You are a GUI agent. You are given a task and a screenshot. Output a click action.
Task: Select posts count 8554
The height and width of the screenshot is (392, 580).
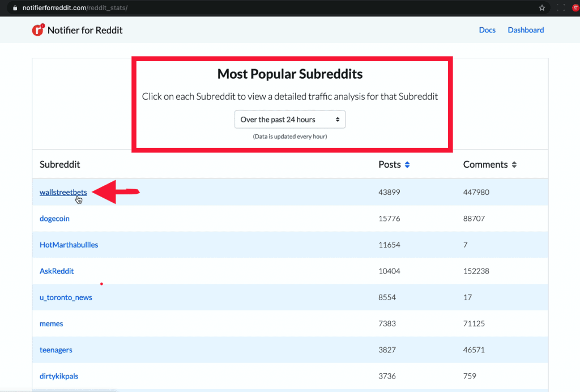click(387, 297)
